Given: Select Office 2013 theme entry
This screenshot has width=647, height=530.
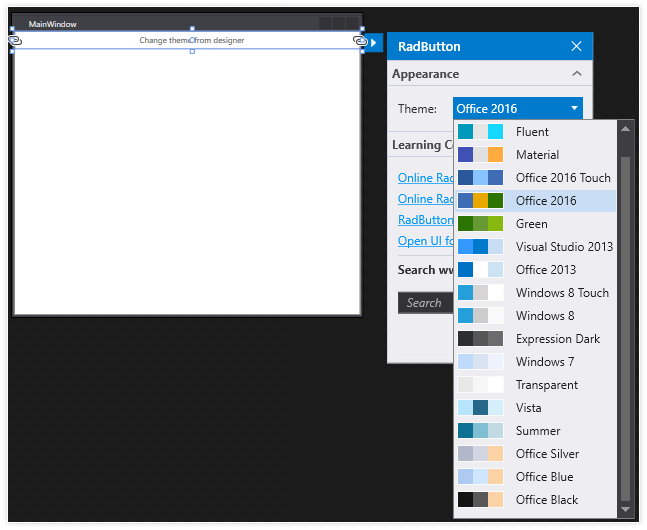Looking at the screenshot, I should pyautogui.click(x=536, y=270).
